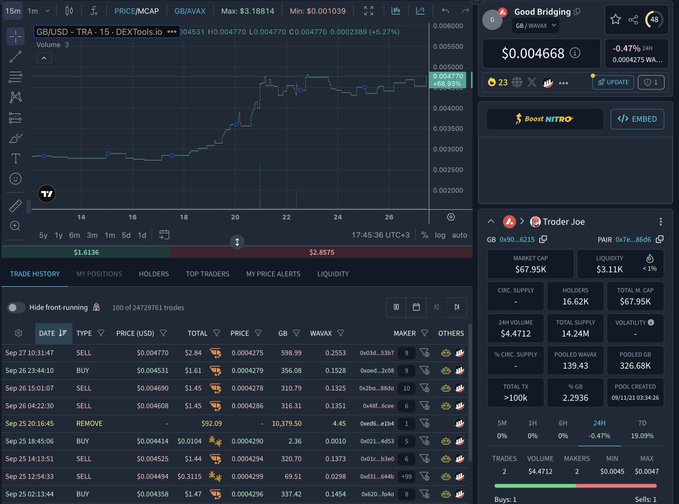Set chart range to 6m
Viewport: 679px width, 504px height.
74,235
